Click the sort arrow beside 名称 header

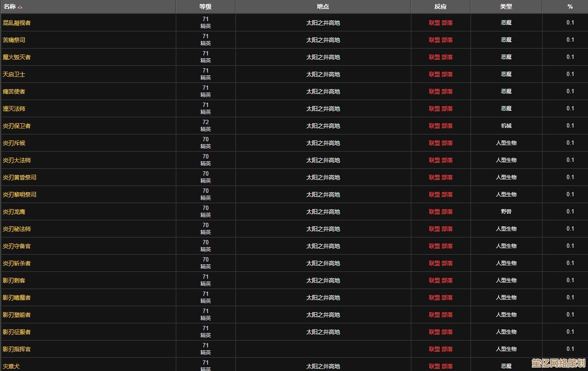coord(20,7)
